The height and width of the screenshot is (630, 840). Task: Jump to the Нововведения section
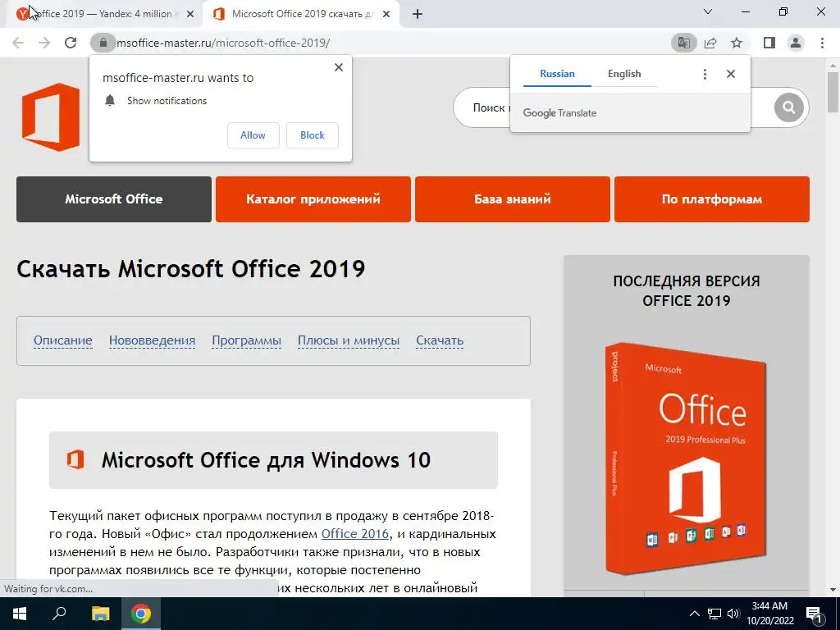click(x=152, y=340)
